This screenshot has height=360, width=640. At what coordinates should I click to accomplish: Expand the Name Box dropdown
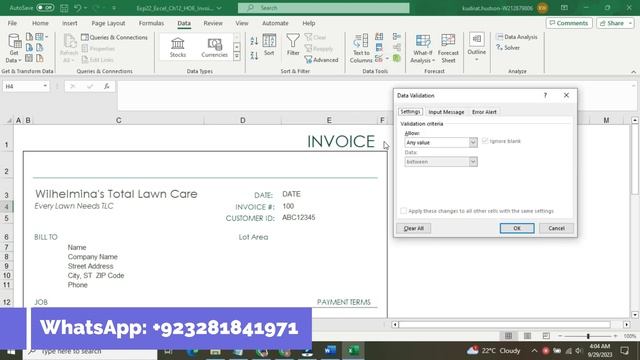tap(45, 86)
